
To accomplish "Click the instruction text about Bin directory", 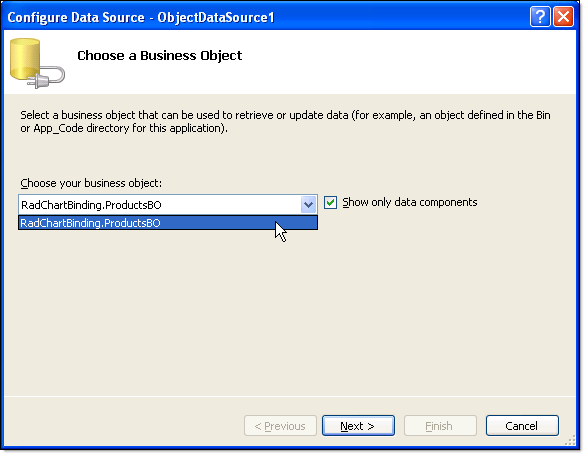I will 285,122.
